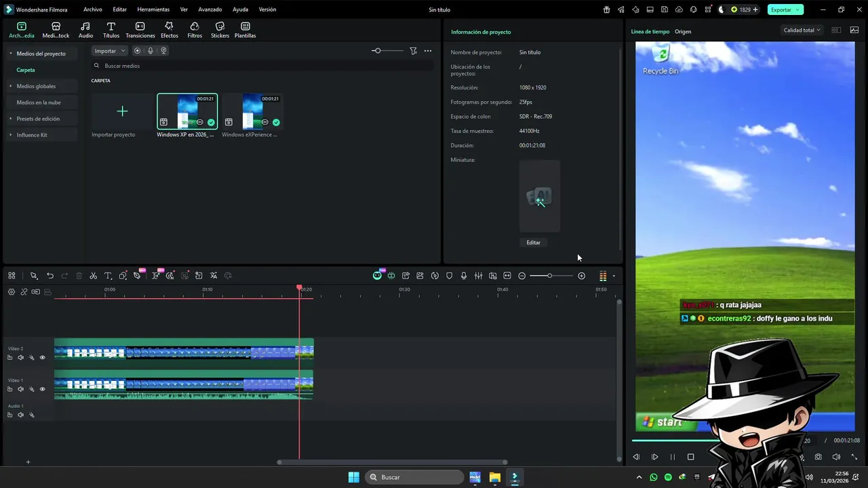Click the timeline horizontal scrollbar
Screen dimensions: 868x488
392,462
